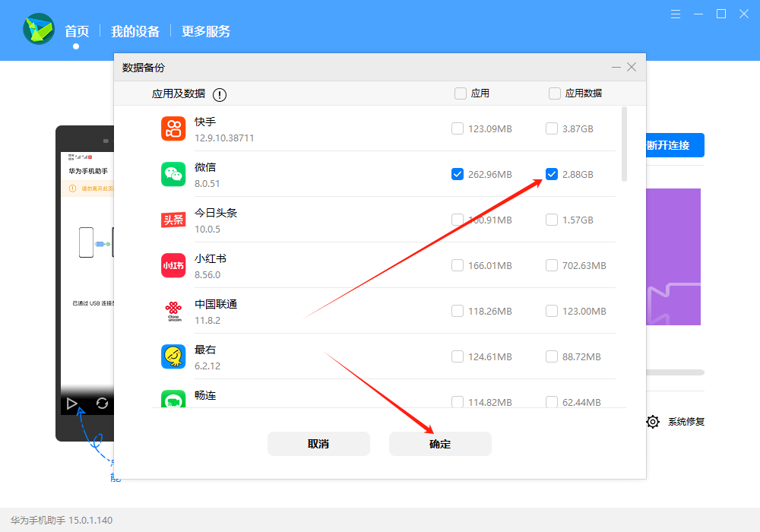Check 快手 app data checkbox 3.87GB
This screenshot has width=760, height=532.
552,128
